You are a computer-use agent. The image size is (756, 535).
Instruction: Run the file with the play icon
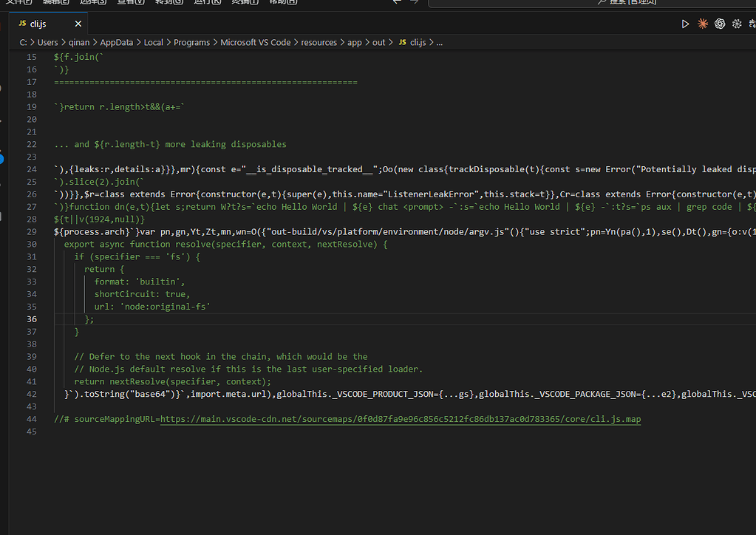coord(685,24)
